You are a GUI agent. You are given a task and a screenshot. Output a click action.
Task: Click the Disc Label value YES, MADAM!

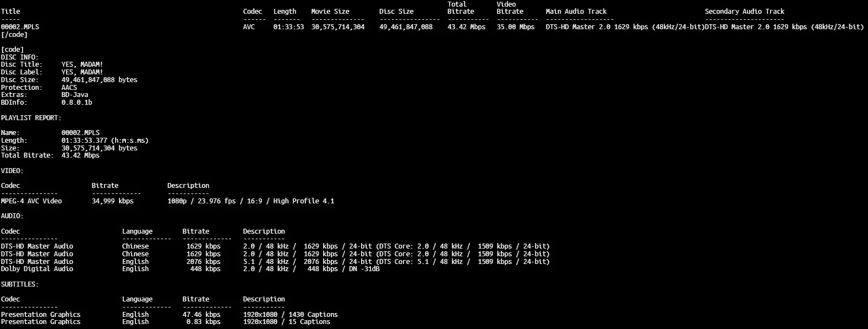(82, 72)
